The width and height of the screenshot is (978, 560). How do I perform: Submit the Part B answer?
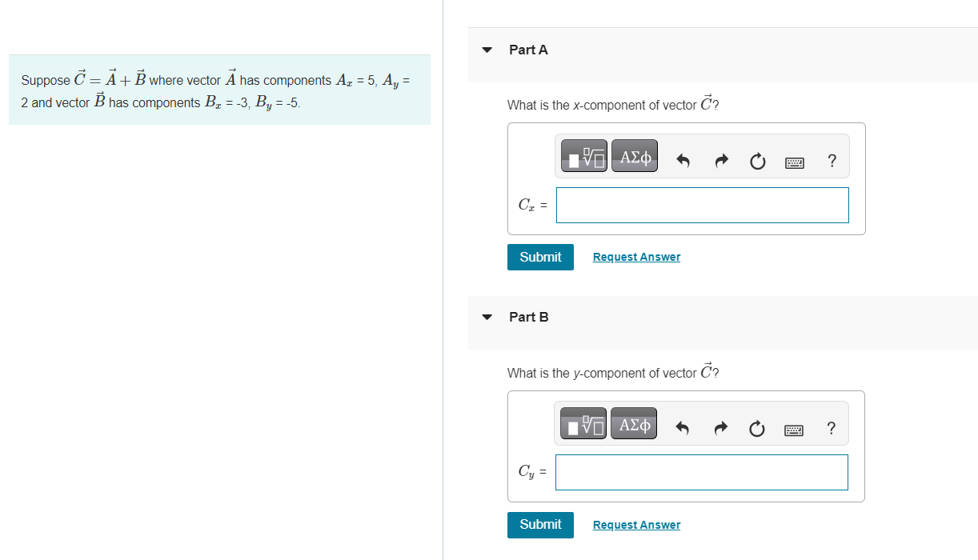click(540, 525)
